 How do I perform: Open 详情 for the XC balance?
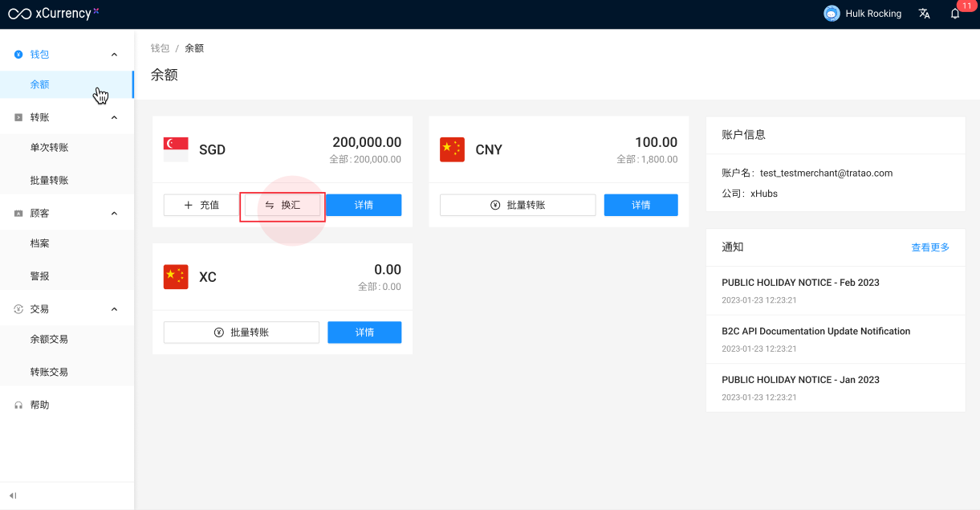pyautogui.click(x=364, y=333)
